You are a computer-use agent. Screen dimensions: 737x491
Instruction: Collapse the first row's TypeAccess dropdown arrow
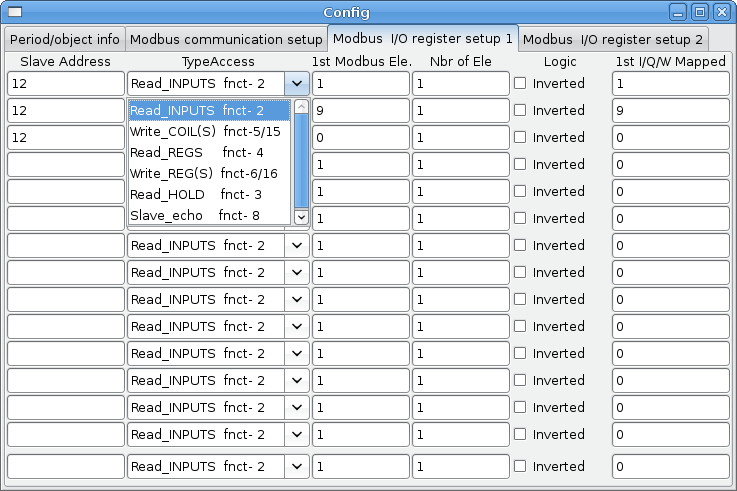297,83
